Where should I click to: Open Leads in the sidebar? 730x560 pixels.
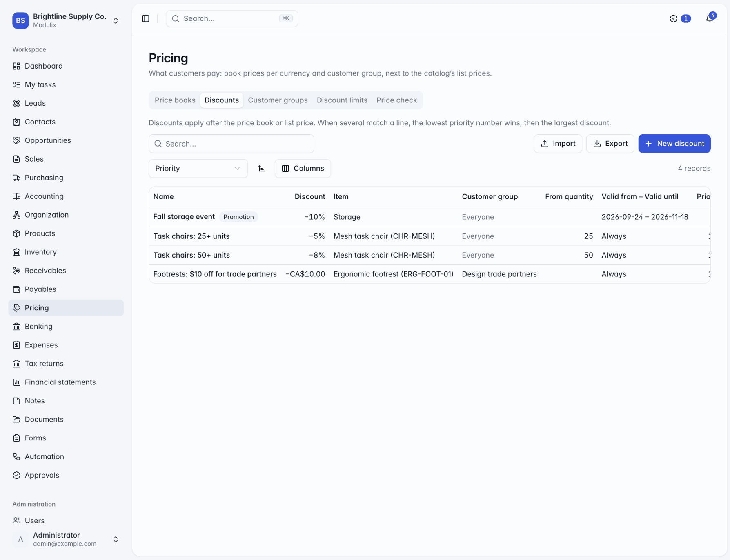(x=66, y=103)
